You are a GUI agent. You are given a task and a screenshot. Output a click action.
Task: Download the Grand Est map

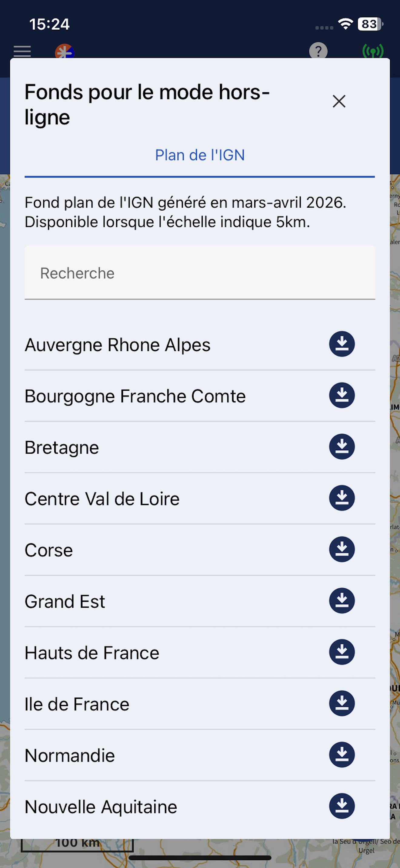point(342,601)
